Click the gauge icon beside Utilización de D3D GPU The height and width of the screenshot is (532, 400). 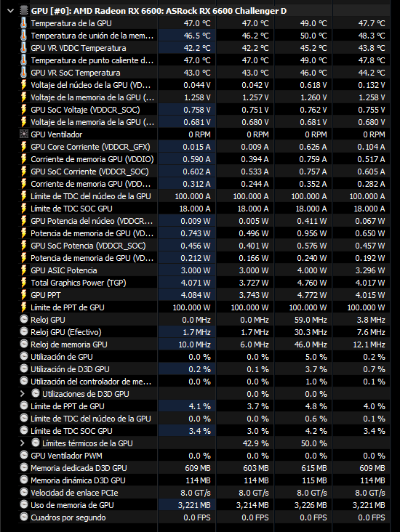click(24, 368)
